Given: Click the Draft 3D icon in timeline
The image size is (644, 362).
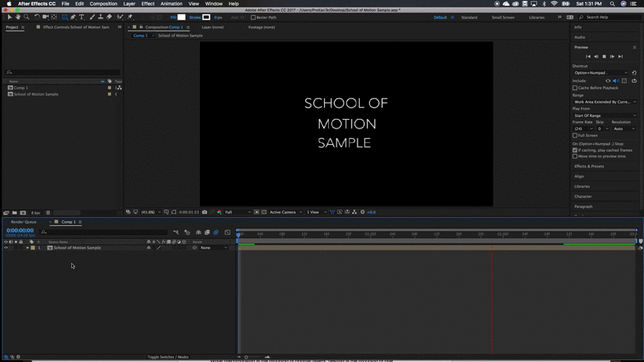Looking at the screenshot, I should coord(187,232).
